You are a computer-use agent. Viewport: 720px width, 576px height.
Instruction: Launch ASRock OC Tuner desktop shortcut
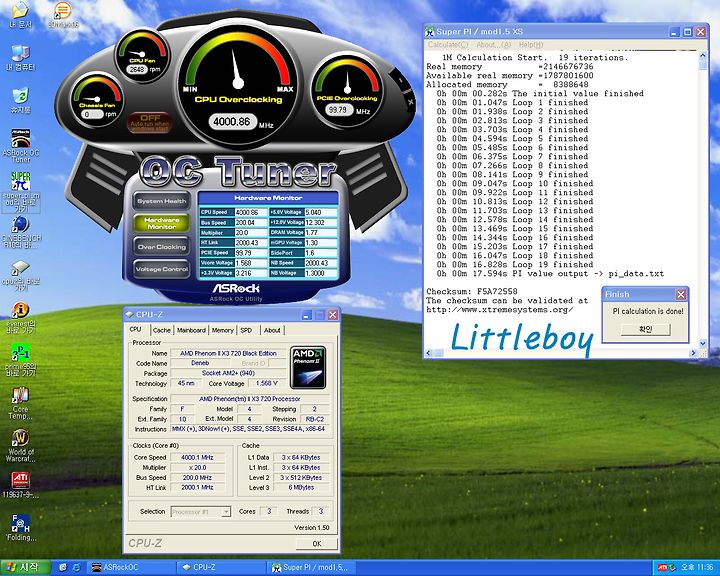20,145
